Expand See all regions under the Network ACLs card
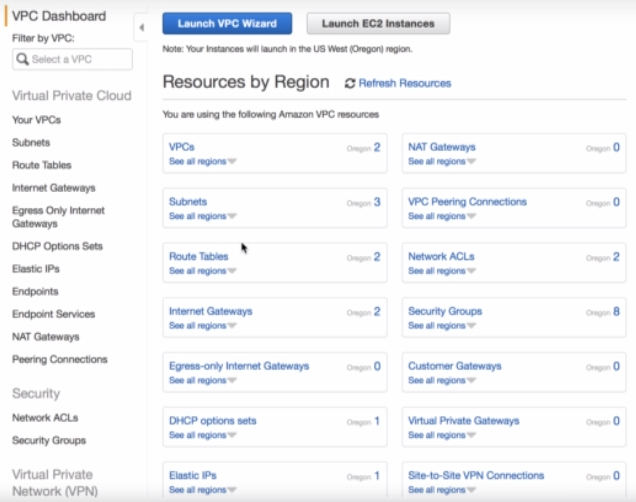Screen dimensions: 636x502 (x=442, y=271)
